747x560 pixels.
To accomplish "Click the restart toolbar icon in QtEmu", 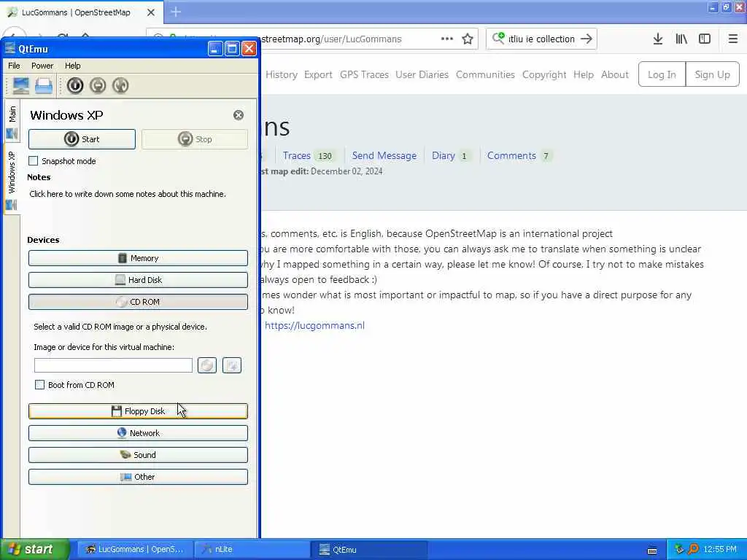I will pyautogui.click(x=120, y=86).
